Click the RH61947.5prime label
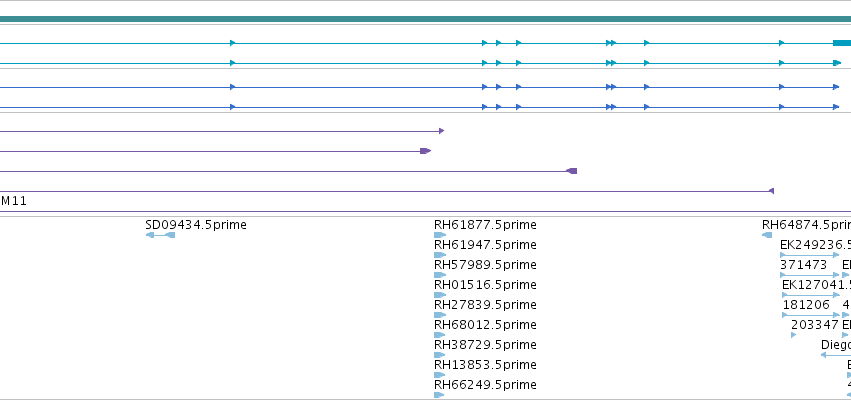 485,245
